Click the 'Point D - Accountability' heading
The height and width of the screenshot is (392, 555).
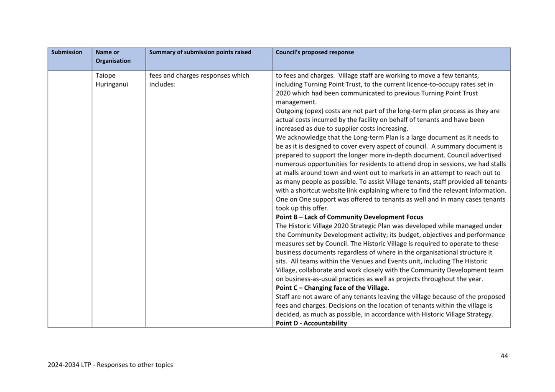coord(311,323)
